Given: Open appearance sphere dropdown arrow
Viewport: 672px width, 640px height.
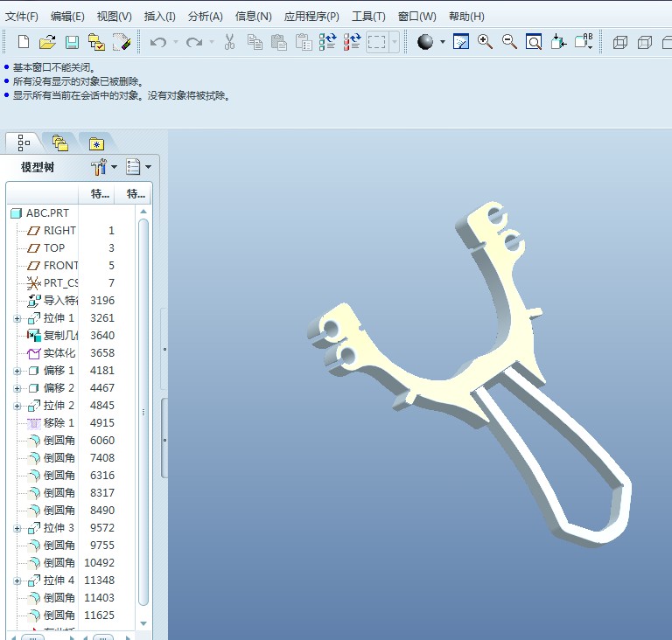Looking at the screenshot, I should tap(442, 42).
